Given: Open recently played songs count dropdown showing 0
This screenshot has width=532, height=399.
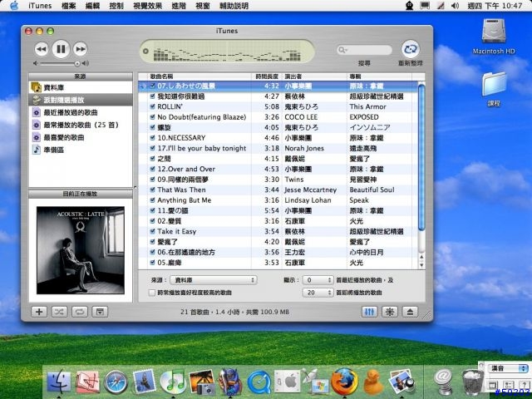Looking at the screenshot, I should (x=318, y=280).
